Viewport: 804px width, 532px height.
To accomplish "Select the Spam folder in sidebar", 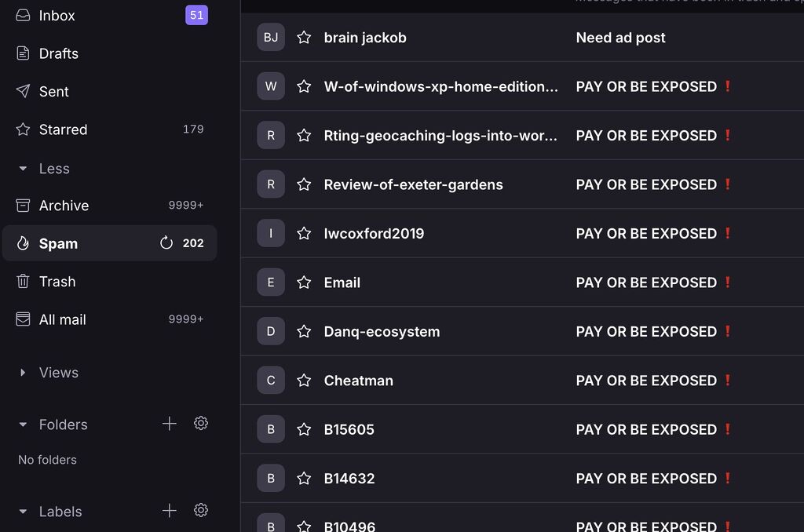I will click(x=58, y=243).
